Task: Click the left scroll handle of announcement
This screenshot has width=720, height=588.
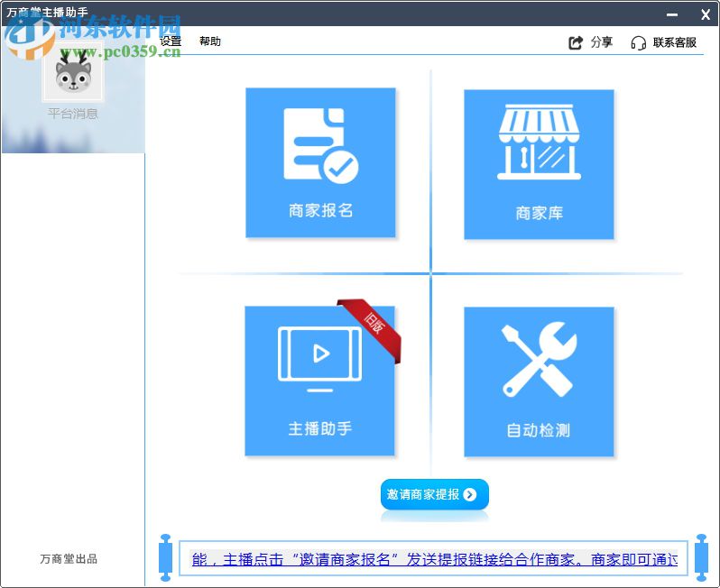Action: point(165,558)
